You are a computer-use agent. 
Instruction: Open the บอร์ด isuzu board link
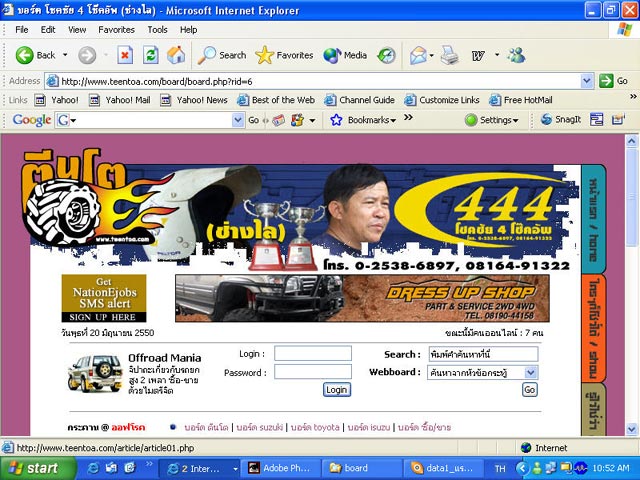coord(369,427)
